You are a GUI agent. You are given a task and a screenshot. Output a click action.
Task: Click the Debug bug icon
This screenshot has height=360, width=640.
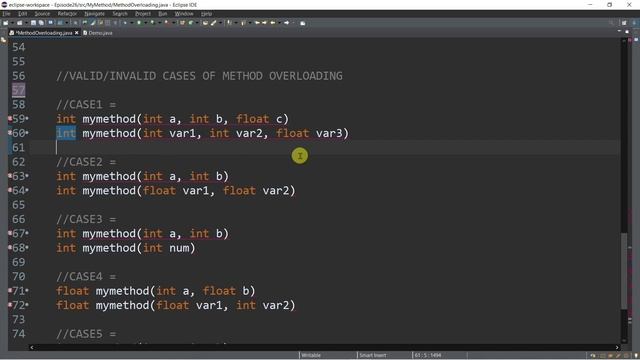[x=125, y=23]
